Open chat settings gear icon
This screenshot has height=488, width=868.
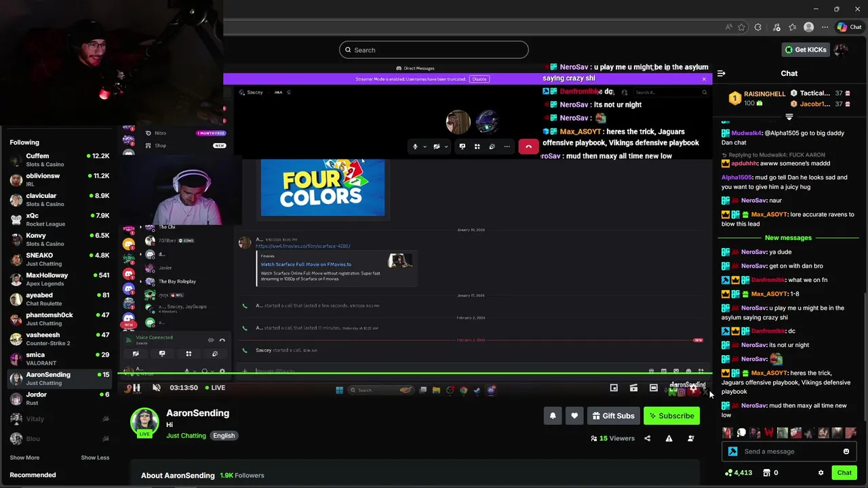[821, 473]
